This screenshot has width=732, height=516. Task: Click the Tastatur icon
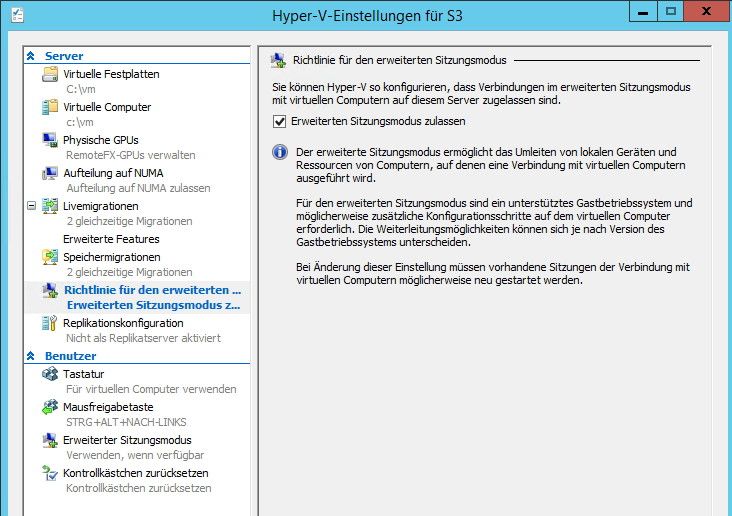click(50, 374)
